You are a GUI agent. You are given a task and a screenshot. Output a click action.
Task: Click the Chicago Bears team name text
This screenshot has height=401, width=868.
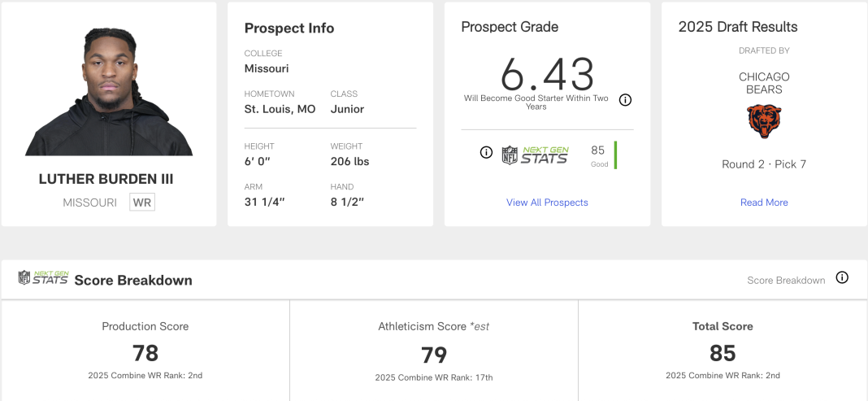(x=764, y=83)
